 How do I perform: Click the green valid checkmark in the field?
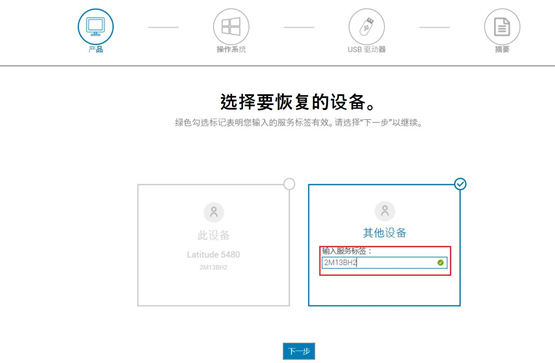440,263
